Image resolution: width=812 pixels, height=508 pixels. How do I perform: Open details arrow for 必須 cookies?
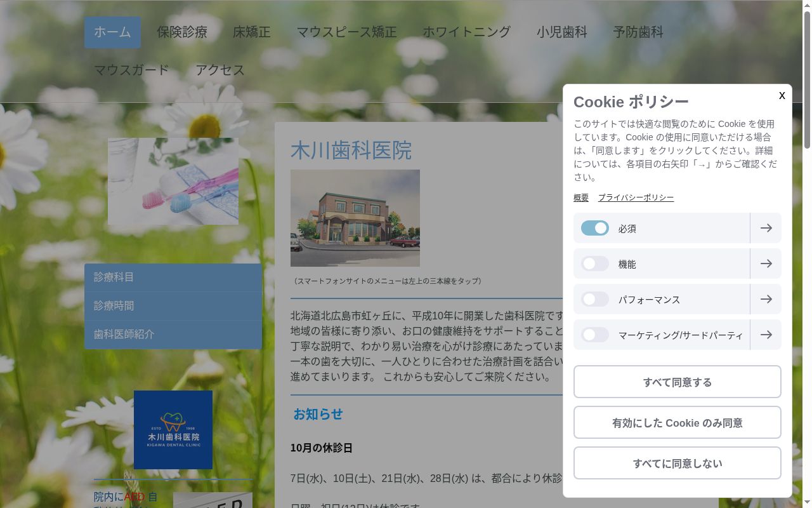[x=766, y=228]
